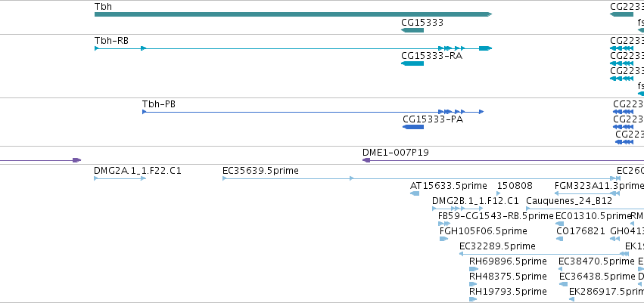This screenshot has width=644, height=303.
Task: Select the EC36438.5prime EST glyph
Action: pos(564,283)
